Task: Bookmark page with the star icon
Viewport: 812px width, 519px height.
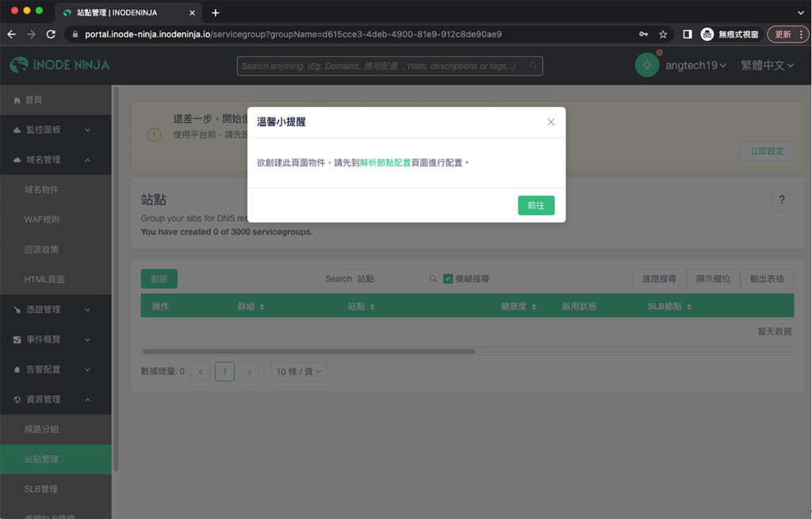Action: pos(663,34)
